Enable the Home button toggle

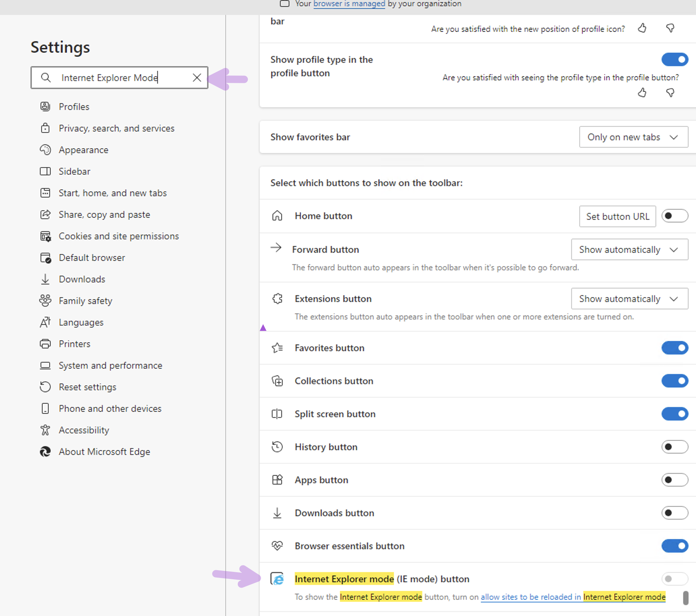675,216
